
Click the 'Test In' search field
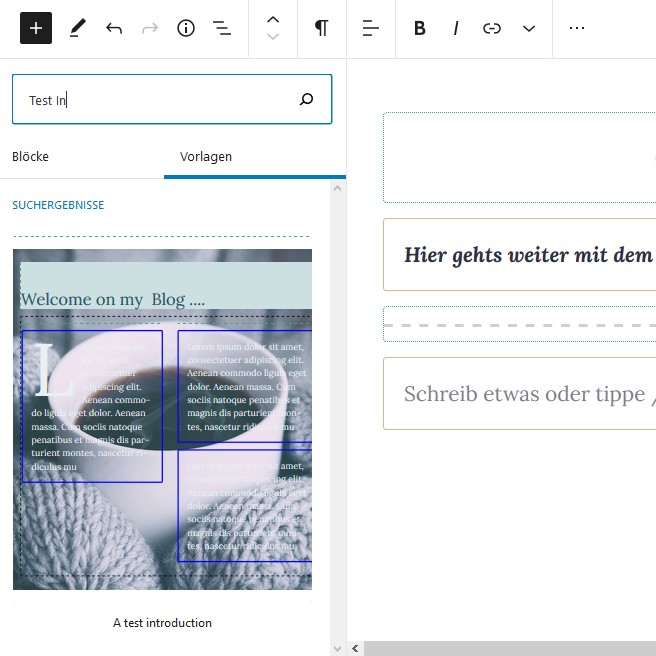(x=150, y=99)
